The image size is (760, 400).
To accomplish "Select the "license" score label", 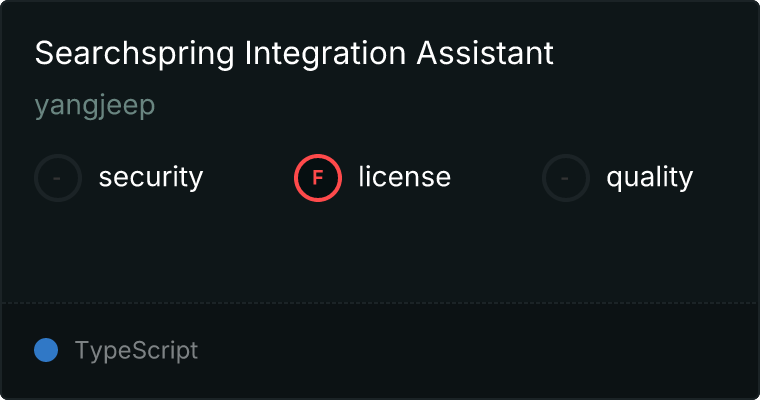I will click(x=404, y=178).
